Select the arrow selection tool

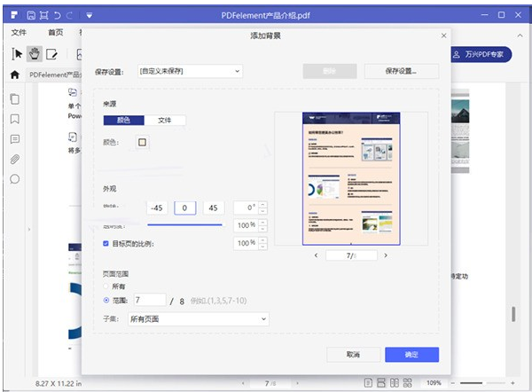pyautogui.click(x=17, y=54)
